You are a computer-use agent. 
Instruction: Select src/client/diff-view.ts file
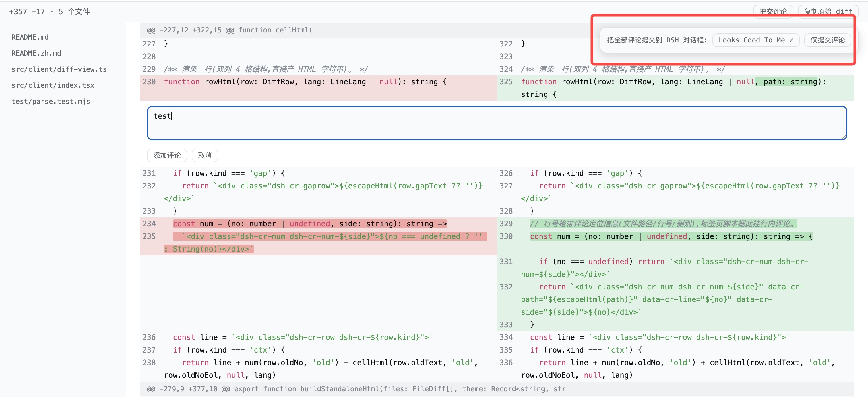pos(59,69)
